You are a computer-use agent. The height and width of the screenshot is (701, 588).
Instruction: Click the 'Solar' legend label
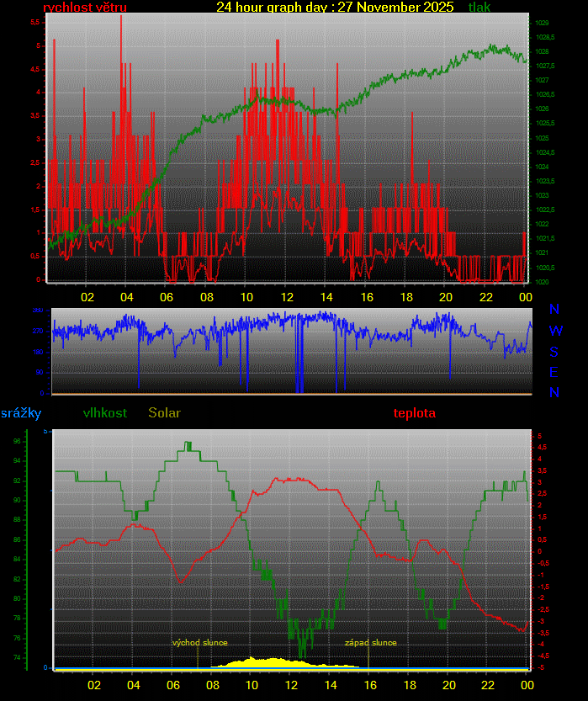[x=164, y=413]
